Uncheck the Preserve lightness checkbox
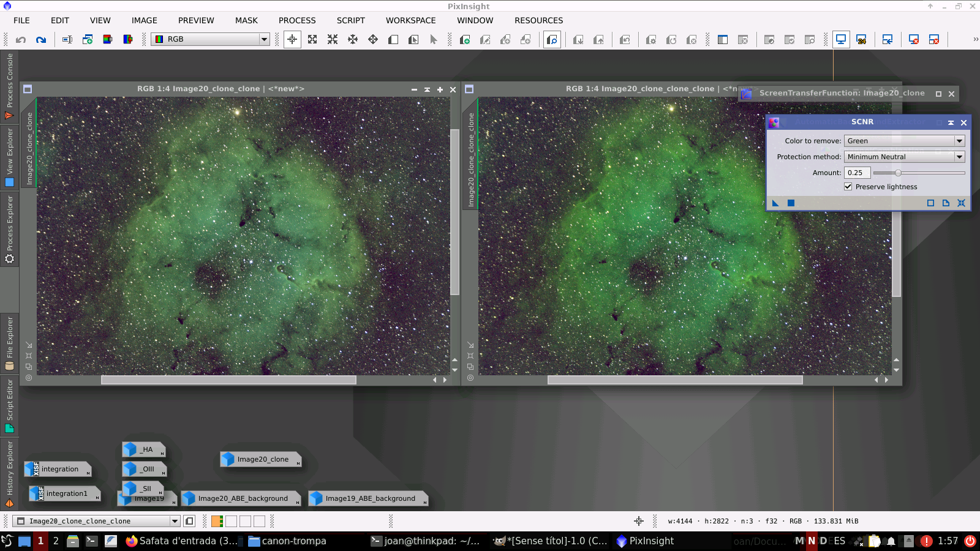Viewport: 980px width, 551px height. [x=848, y=187]
